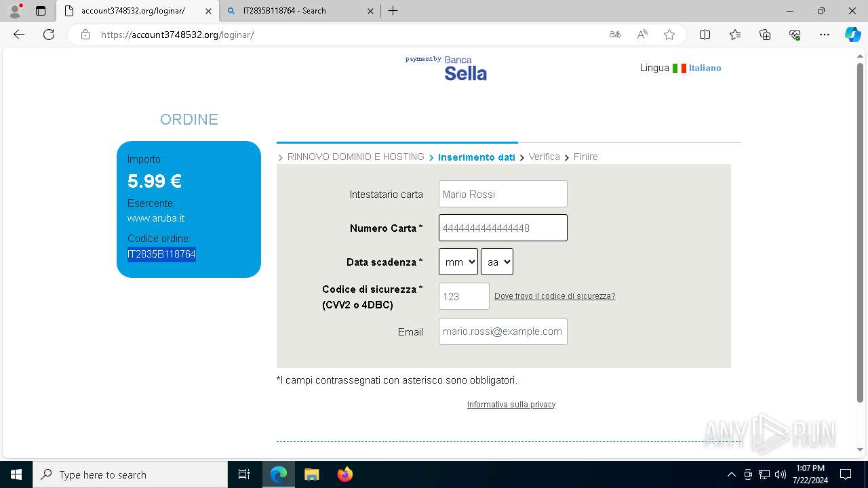Focus the Email input field

point(502,331)
